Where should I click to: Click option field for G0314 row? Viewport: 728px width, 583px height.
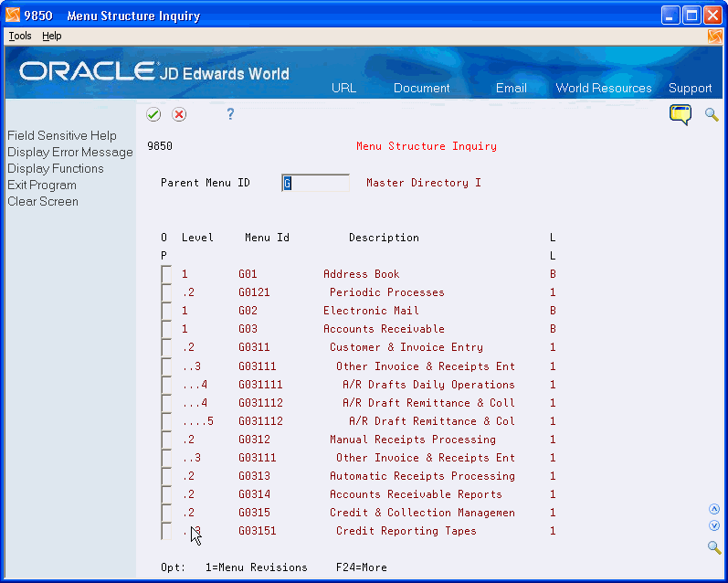(166, 494)
